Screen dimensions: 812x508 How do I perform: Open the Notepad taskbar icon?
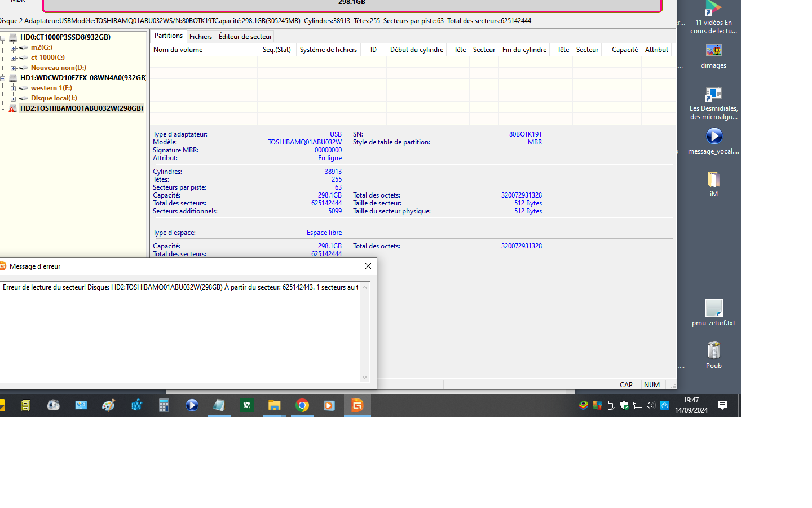(219, 405)
